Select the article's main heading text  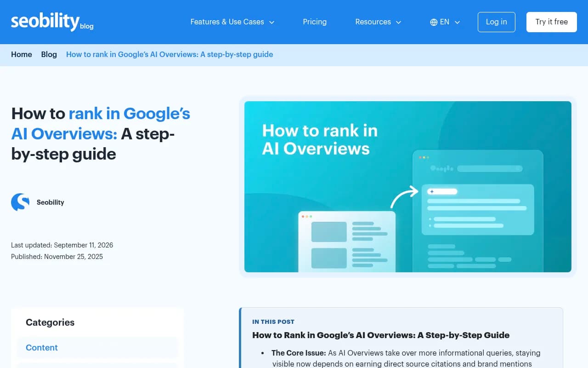click(101, 133)
